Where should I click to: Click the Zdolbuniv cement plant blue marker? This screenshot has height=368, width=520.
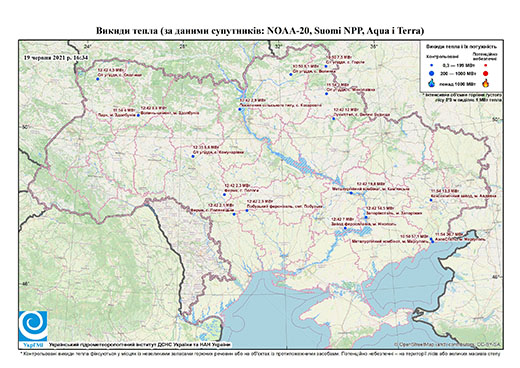coord(138,115)
